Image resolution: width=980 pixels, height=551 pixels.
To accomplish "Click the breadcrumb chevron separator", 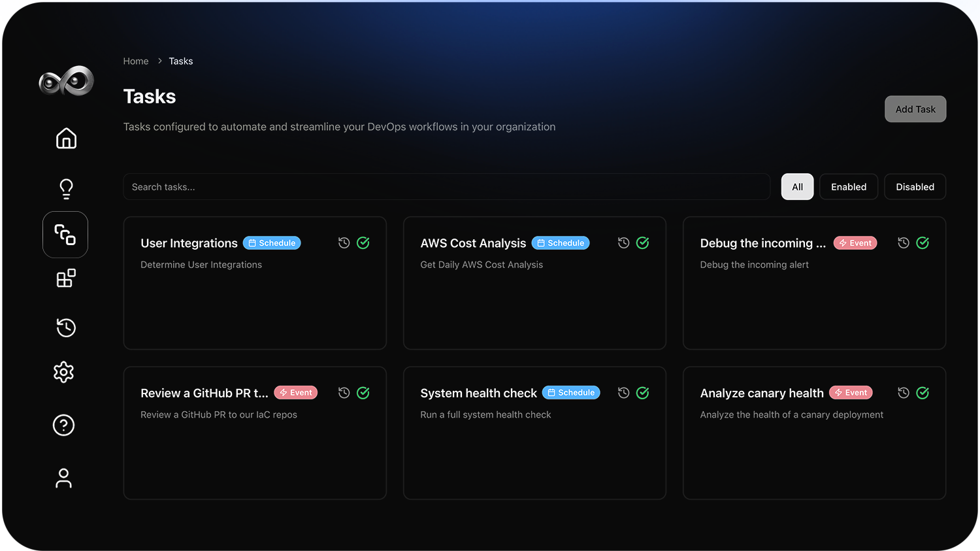I will (159, 61).
